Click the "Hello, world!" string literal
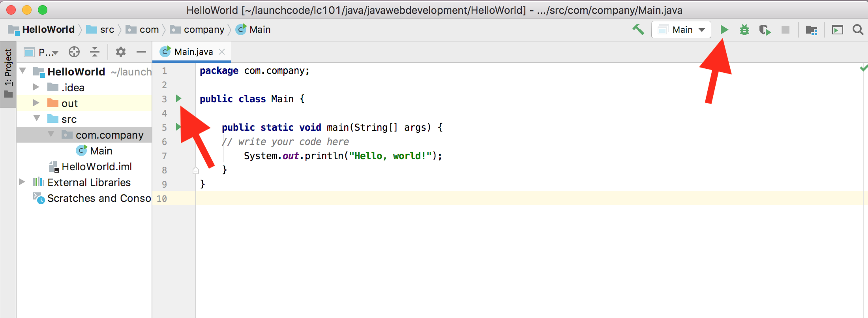Viewport: 868px width, 318px height. (x=390, y=156)
